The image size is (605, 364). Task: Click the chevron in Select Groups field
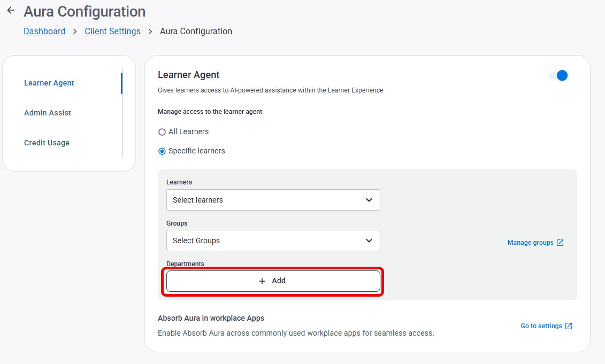tap(369, 241)
